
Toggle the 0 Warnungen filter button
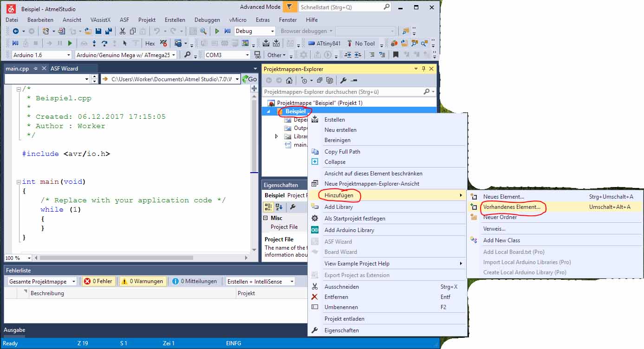click(x=142, y=281)
